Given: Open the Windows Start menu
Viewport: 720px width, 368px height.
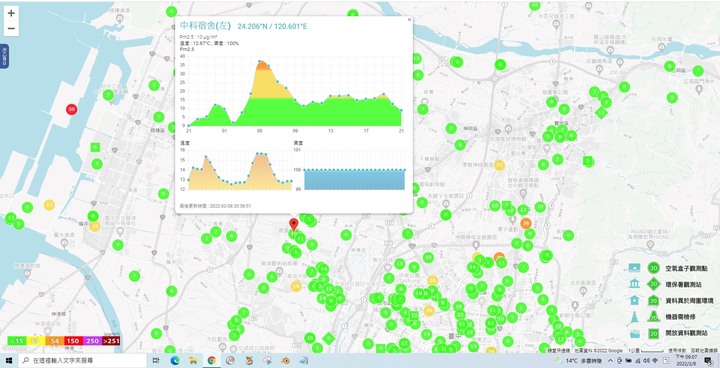Looking at the screenshot, I should point(9,361).
